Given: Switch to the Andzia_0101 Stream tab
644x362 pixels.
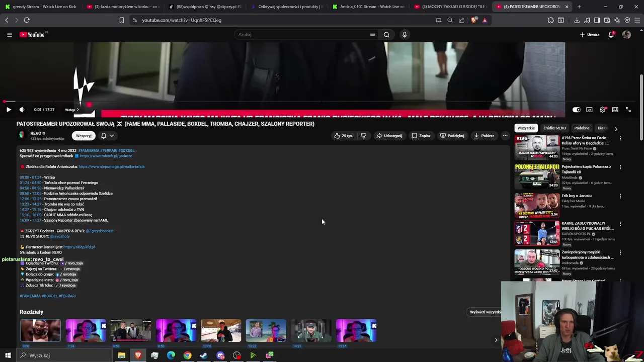Looking at the screenshot, I should pos(369,7).
